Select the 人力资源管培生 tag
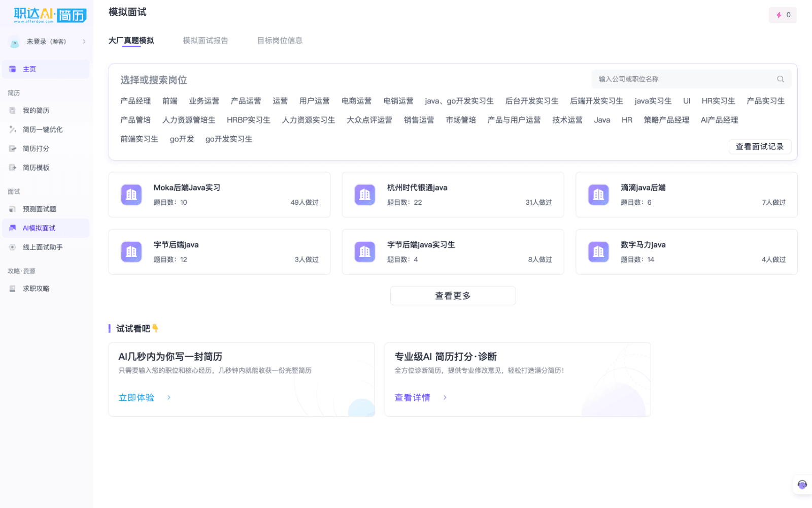 tap(189, 120)
